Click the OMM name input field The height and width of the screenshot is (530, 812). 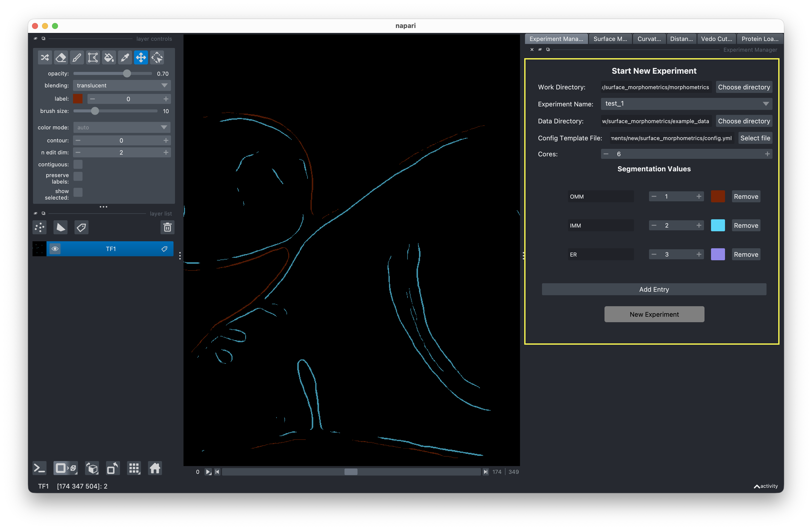coord(601,196)
